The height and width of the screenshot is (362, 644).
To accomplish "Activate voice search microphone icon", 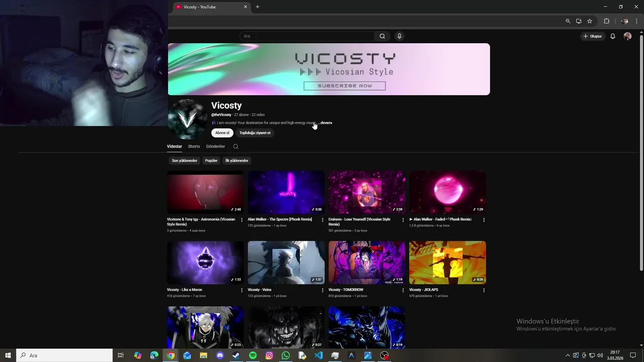I will click(x=399, y=36).
